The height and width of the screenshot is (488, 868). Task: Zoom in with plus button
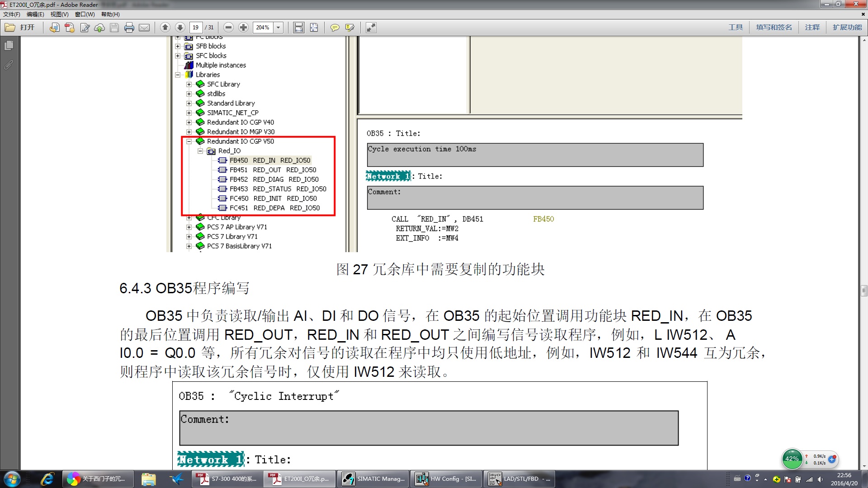[x=243, y=28]
